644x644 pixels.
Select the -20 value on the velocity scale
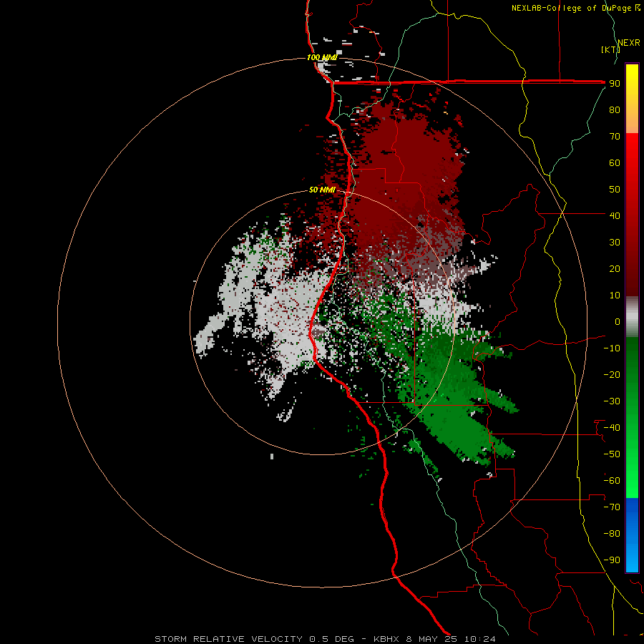(x=612, y=374)
